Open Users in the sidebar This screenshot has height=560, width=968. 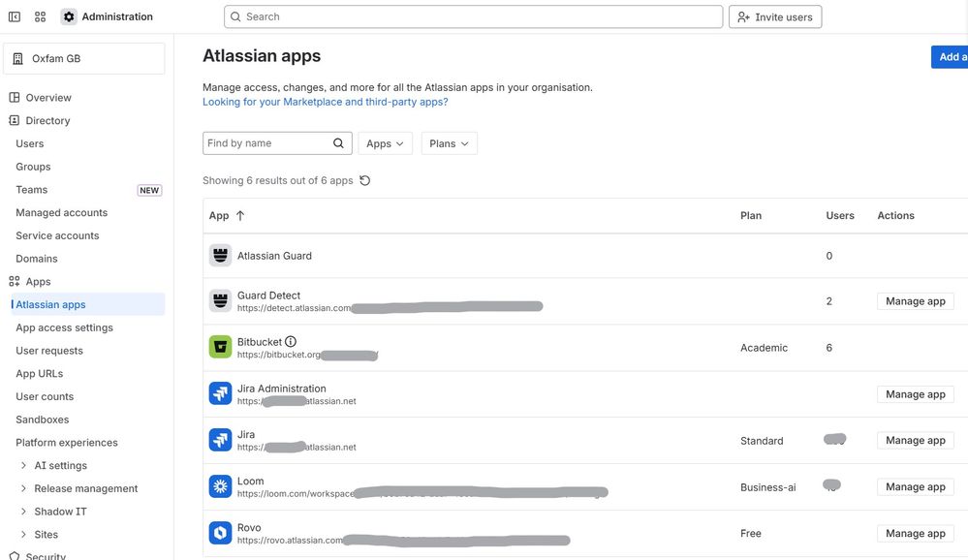[x=30, y=143]
